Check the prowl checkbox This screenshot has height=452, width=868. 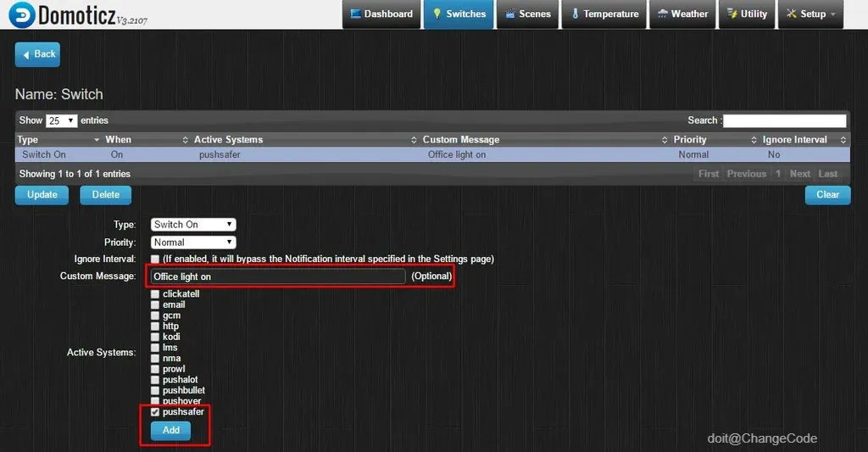point(155,369)
